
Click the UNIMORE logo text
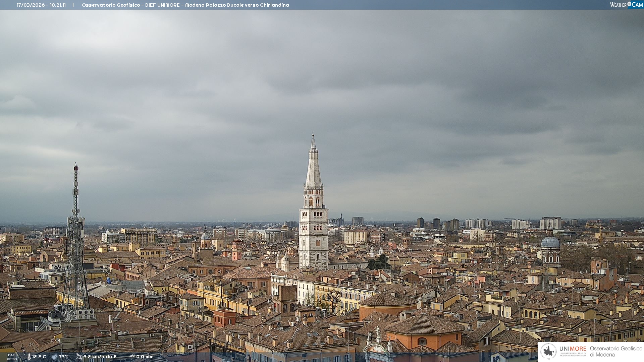tap(573, 349)
